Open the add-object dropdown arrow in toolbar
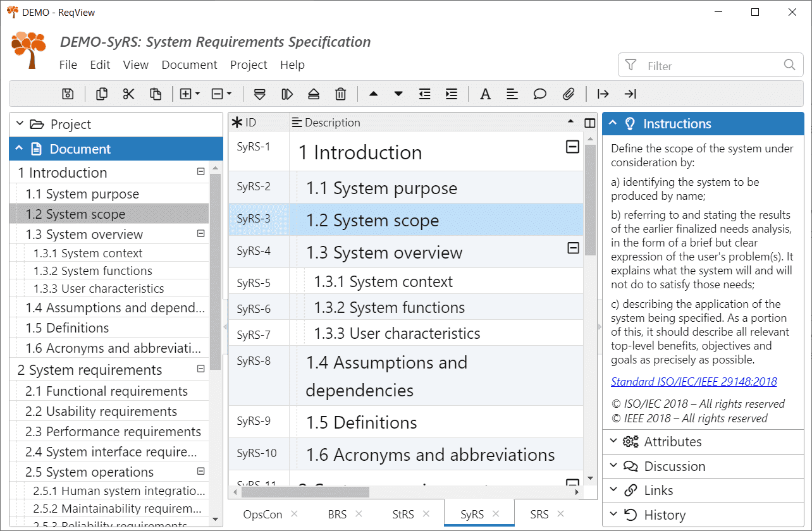The image size is (812, 531). [x=197, y=94]
